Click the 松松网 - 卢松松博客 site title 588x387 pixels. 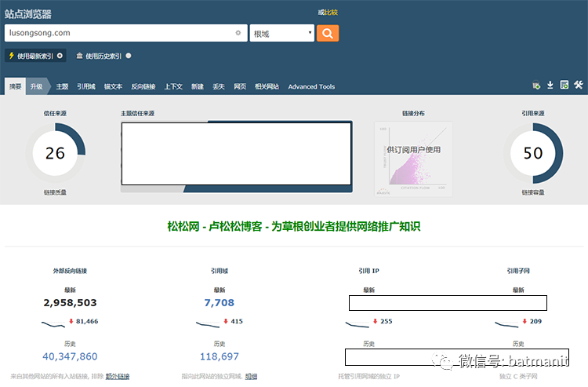[x=294, y=226]
